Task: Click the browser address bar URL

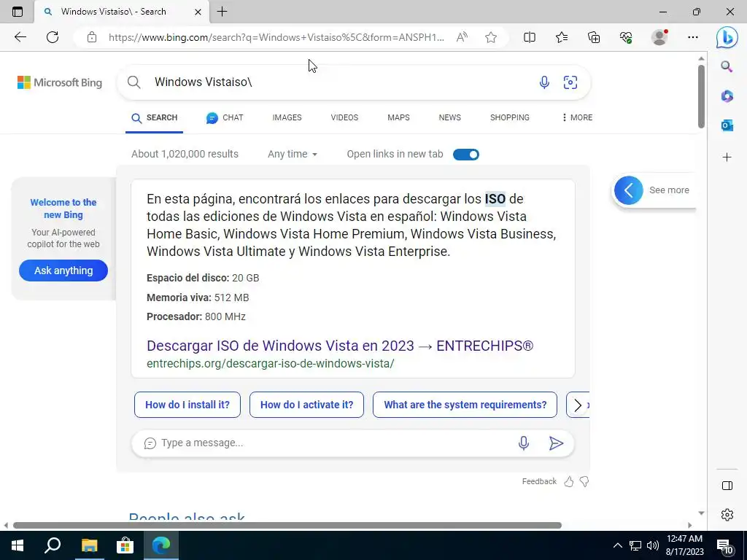Action: point(276,37)
